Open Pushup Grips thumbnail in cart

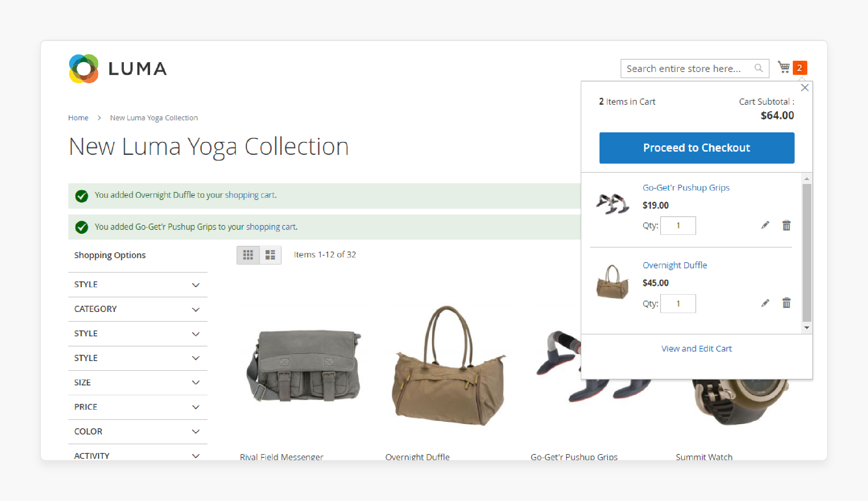click(x=612, y=204)
